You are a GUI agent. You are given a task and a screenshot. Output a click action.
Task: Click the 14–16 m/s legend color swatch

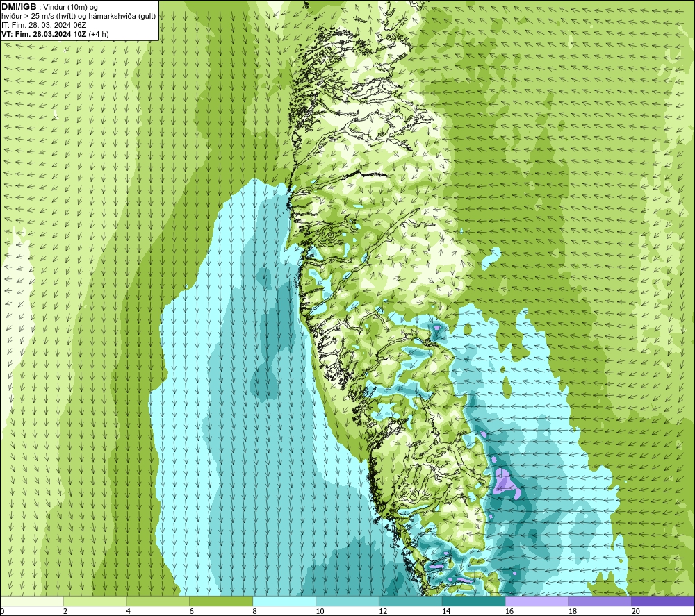474,601
